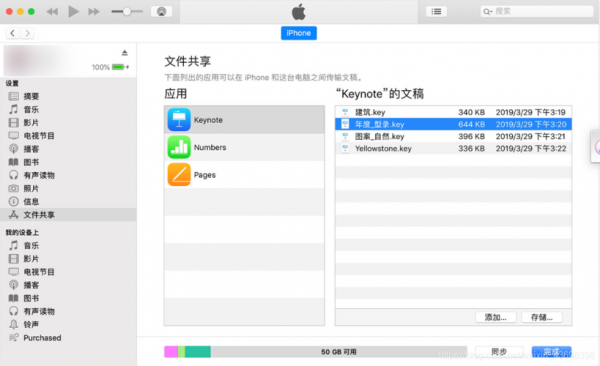Image resolution: width=600 pixels, height=366 pixels.
Task: Click the rewind previous track button
Action: coord(52,12)
